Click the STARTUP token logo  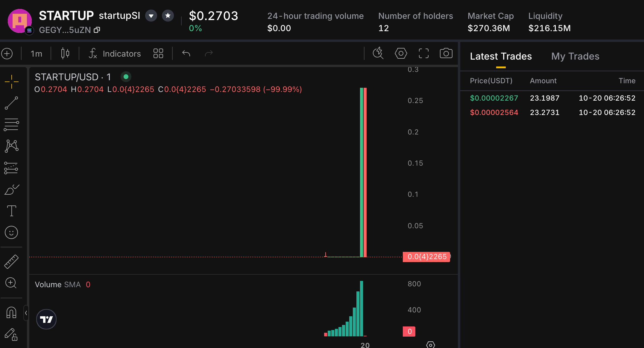coord(20,21)
